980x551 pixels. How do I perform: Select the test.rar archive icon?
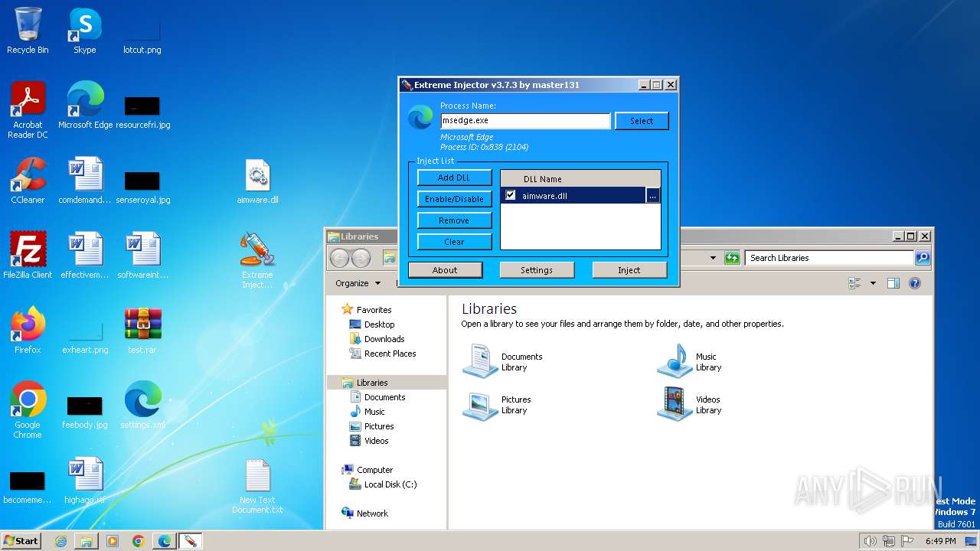142,331
